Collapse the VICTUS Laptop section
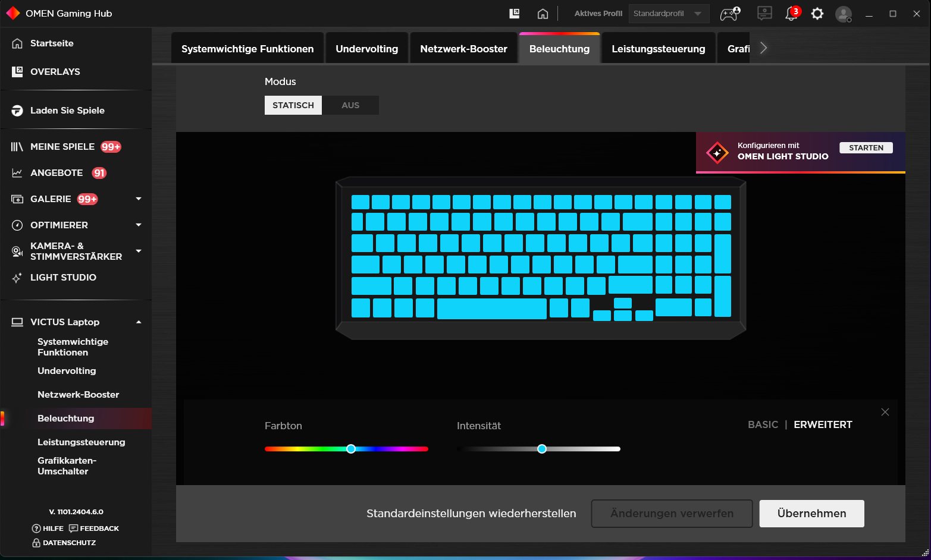931x560 pixels. (x=139, y=322)
